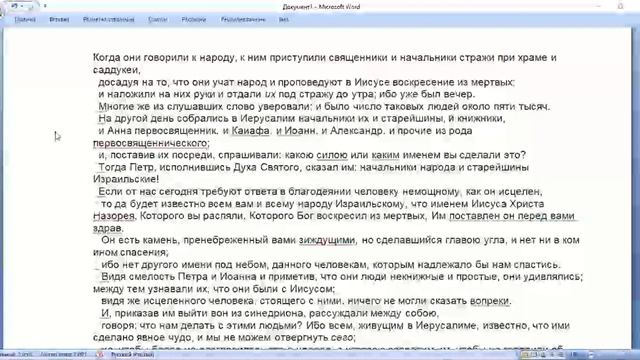
Task: Select Full Screen Reading view icon
Action: (535, 355)
